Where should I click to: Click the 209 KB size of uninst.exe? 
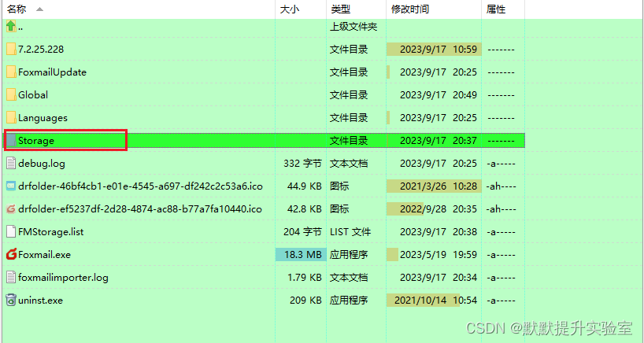click(305, 301)
